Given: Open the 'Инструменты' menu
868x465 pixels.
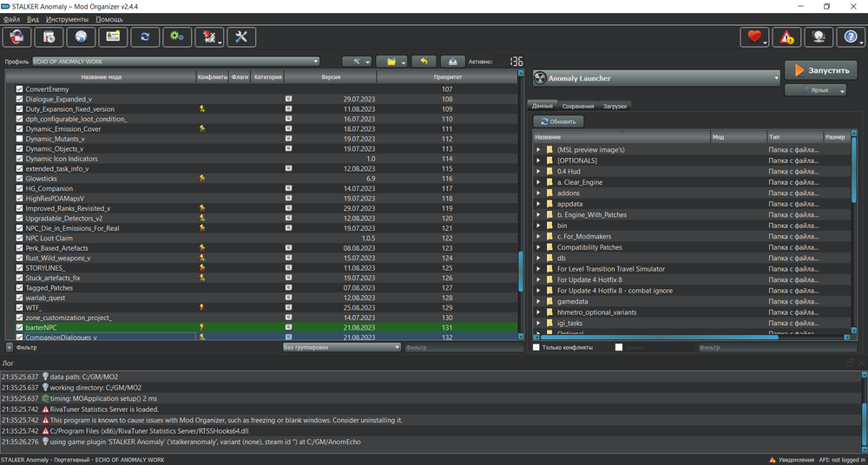Looking at the screenshot, I should 67,18.
